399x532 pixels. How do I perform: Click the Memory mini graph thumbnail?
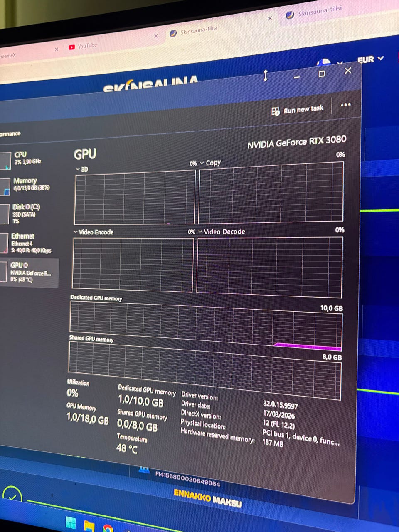click(5, 187)
